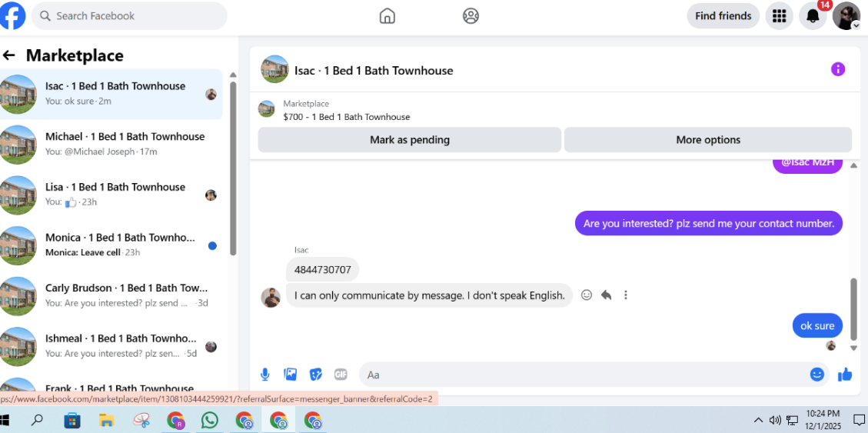Screen dimensions: 868x433
Task: Reply to Isac's message with the arrow icon
Action: click(606, 295)
